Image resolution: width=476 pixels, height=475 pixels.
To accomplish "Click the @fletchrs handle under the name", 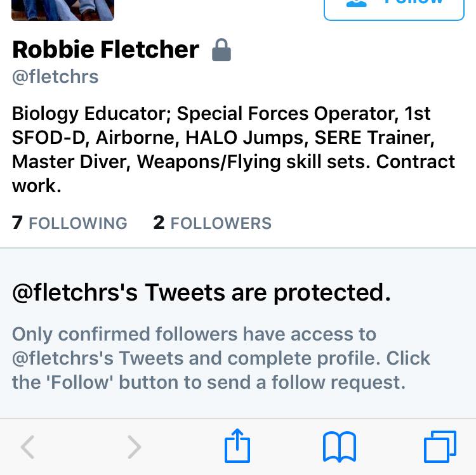I will 55,77.
